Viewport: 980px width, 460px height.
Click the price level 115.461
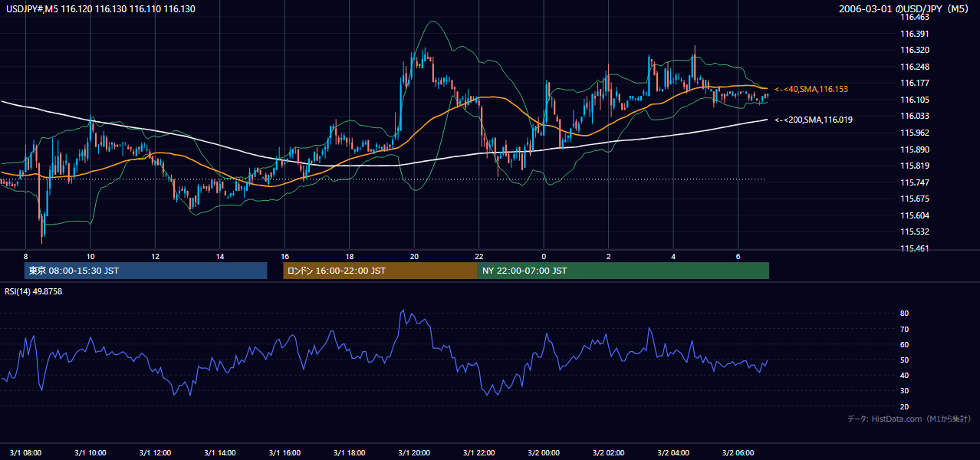click(x=915, y=248)
